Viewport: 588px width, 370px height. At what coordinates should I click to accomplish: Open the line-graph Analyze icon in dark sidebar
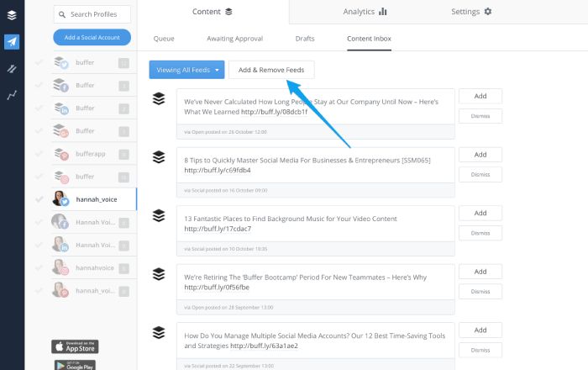[12, 95]
